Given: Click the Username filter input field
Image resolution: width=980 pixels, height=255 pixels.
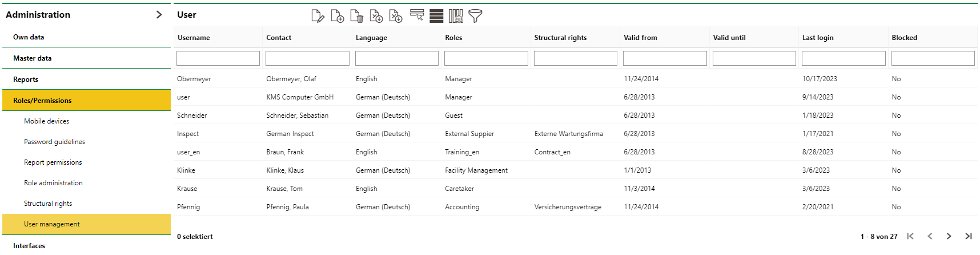Looking at the screenshot, I should (218, 58).
